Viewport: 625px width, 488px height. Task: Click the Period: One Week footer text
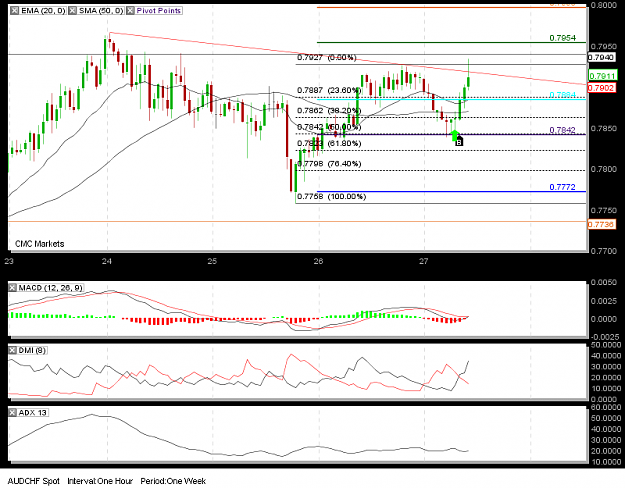coord(173,481)
